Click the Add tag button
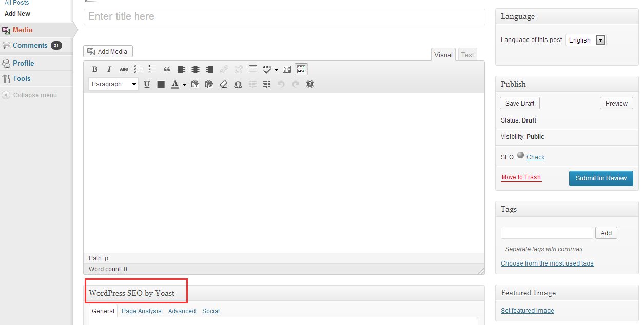The width and height of the screenshot is (644, 325). coord(606,233)
